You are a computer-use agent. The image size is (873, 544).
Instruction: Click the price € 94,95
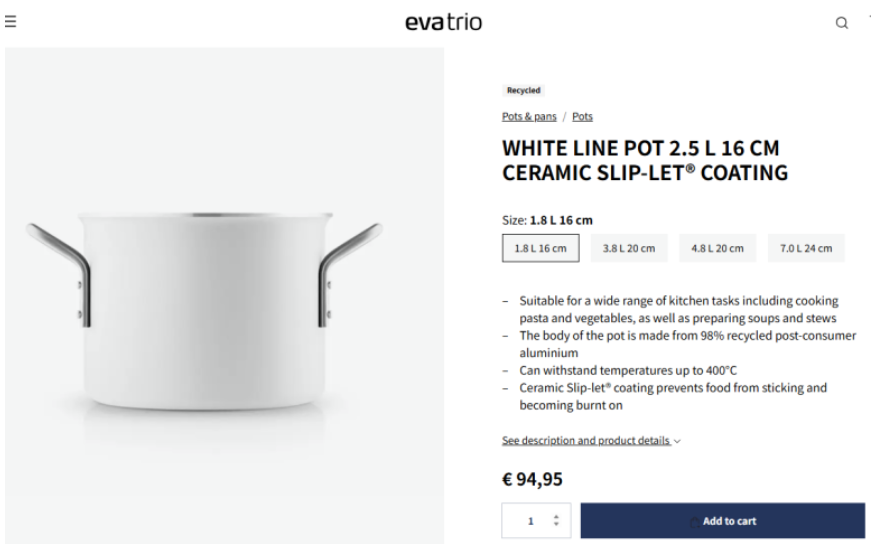click(x=532, y=479)
